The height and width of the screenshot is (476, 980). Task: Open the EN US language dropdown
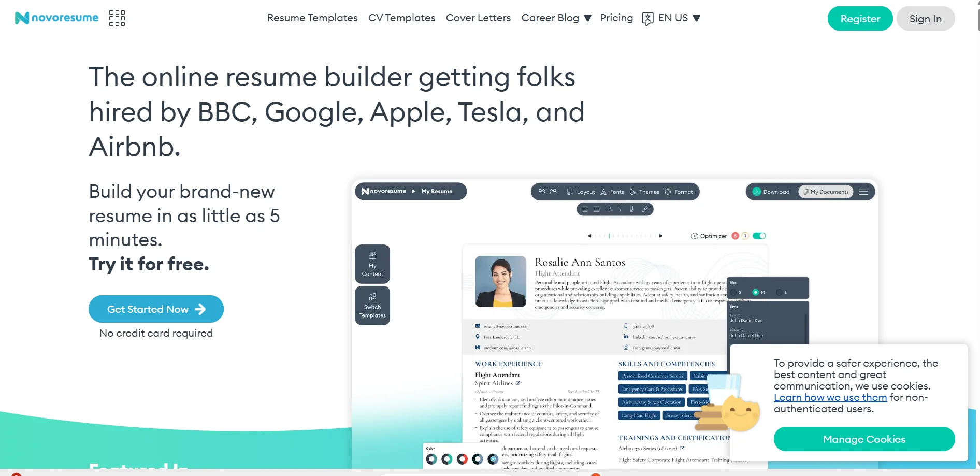(x=679, y=18)
